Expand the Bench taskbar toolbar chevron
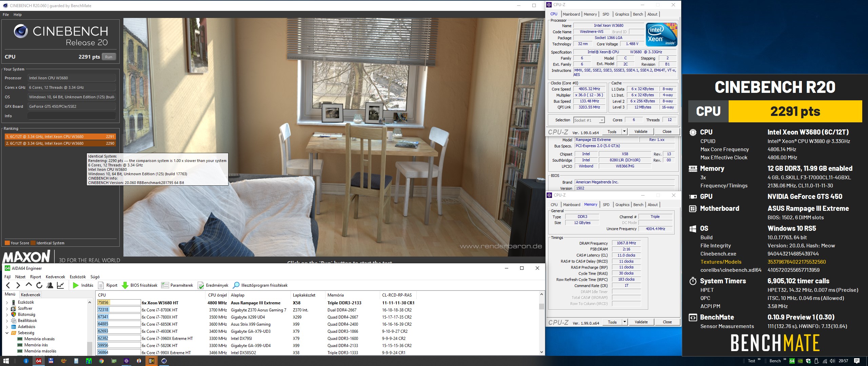Image resolution: width=868 pixels, height=366 pixels. (785, 360)
